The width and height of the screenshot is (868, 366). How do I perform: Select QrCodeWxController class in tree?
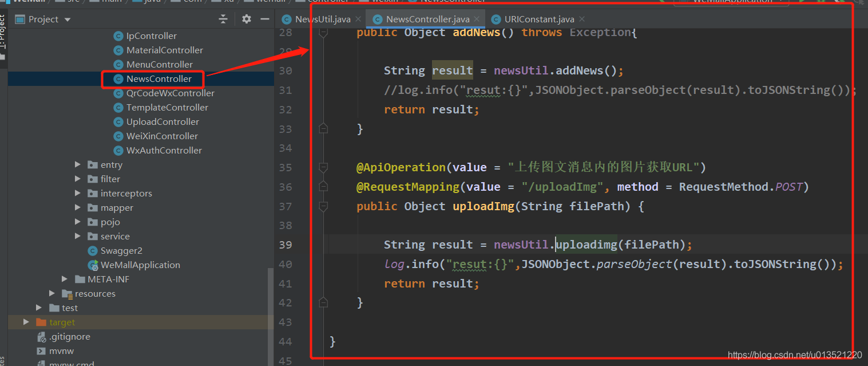pos(170,93)
